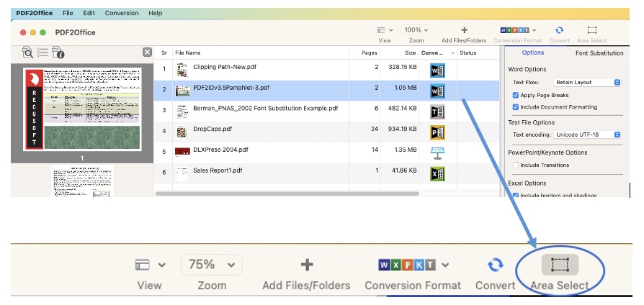Image resolution: width=644 pixels, height=305 pixels.
Task: Open the Text encoding Unicode UTF-16 dropdown
Action: [x=587, y=135]
